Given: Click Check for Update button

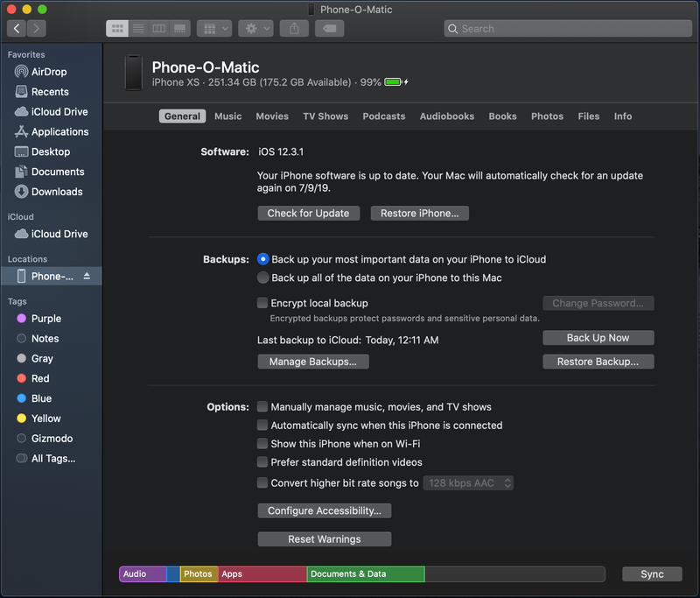Looking at the screenshot, I should pos(309,214).
